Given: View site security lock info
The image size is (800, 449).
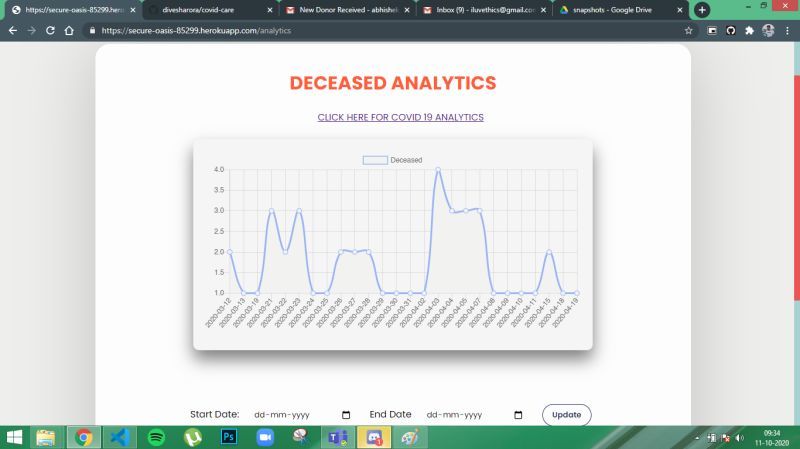Looking at the screenshot, I should click(x=92, y=31).
